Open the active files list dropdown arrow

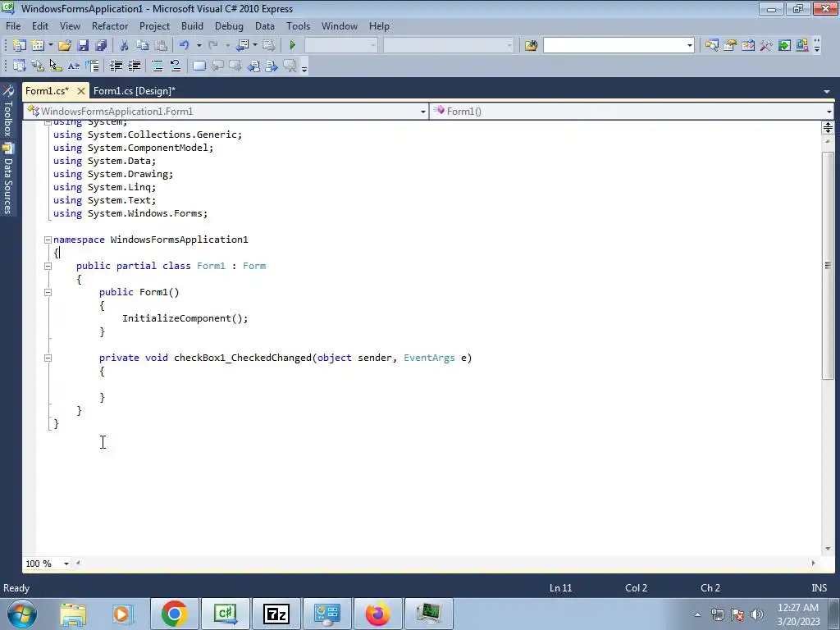point(827,92)
